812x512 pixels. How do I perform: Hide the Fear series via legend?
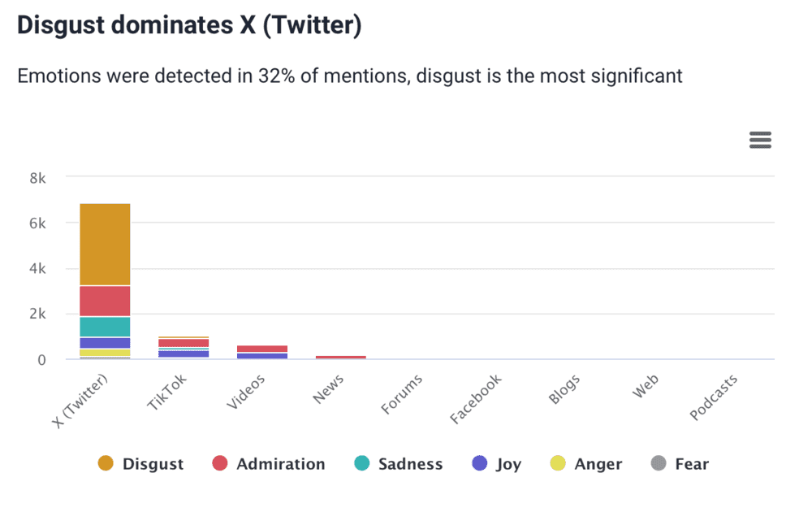(692, 464)
